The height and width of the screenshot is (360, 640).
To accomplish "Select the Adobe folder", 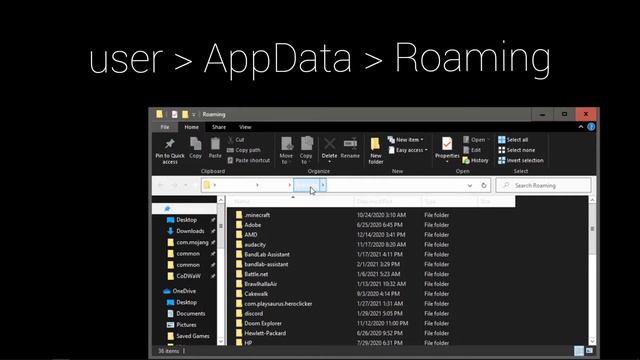I will [x=249, y=225].
